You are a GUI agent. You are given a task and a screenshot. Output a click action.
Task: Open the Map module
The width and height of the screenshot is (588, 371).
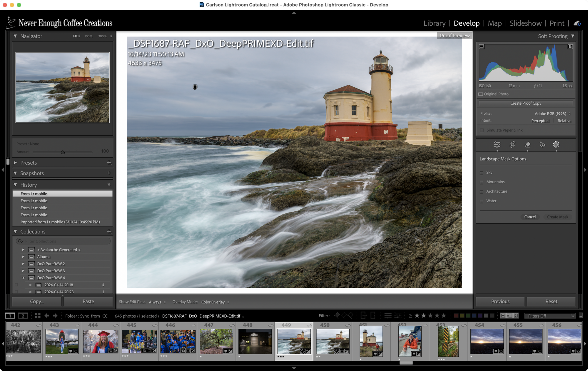pyautogui.click(x=495, y=23)
